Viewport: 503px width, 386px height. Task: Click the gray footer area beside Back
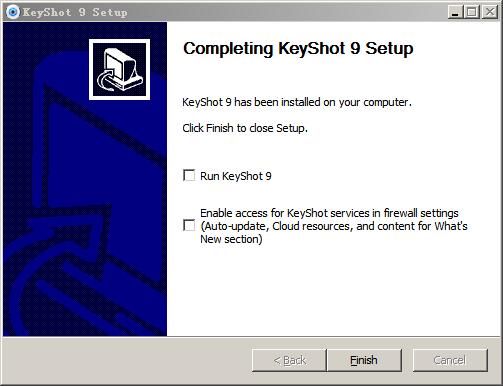pos(127,360)
